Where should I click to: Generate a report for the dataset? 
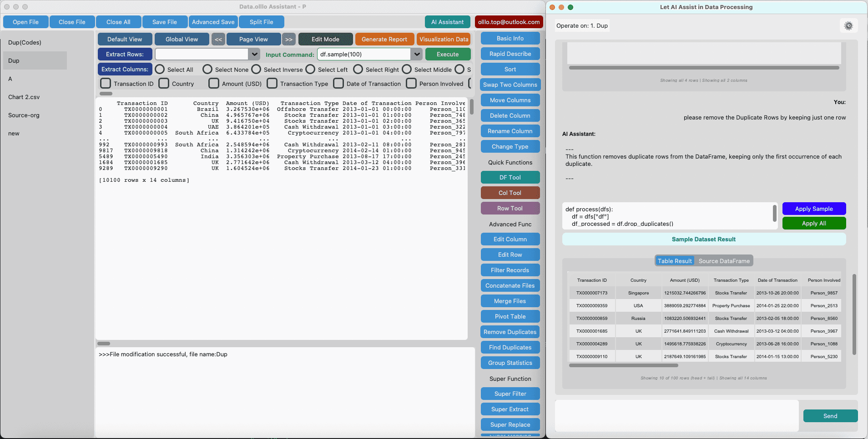(x=384, y=39)
